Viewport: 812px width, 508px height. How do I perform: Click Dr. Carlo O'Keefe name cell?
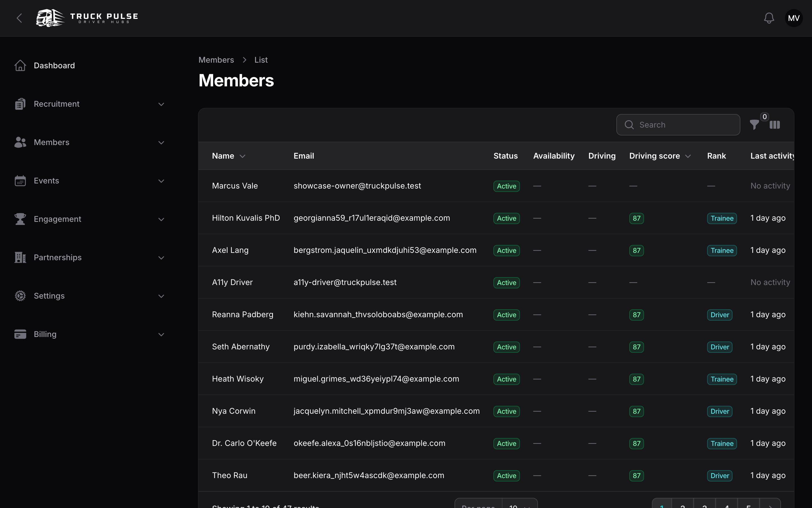tap(244, 443)
